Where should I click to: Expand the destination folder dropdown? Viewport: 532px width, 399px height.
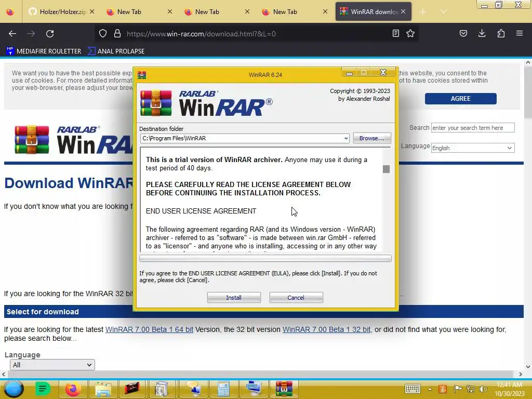(345, 138)
